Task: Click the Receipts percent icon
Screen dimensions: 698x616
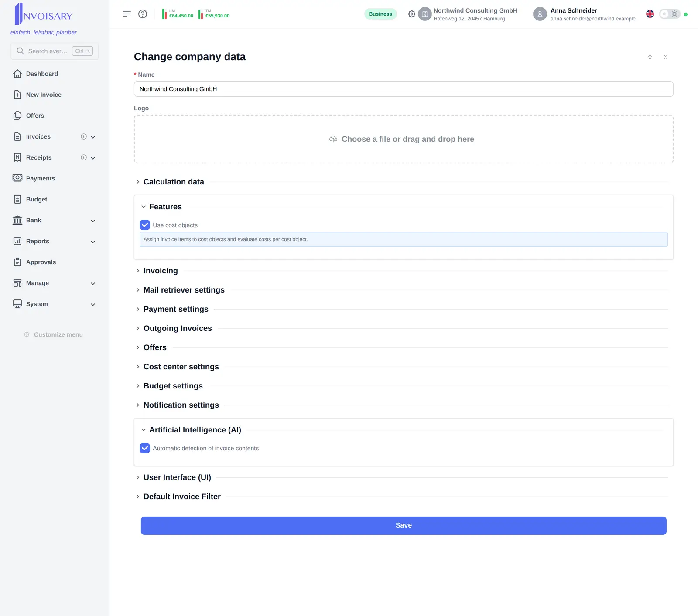Action: click(17, 157)
